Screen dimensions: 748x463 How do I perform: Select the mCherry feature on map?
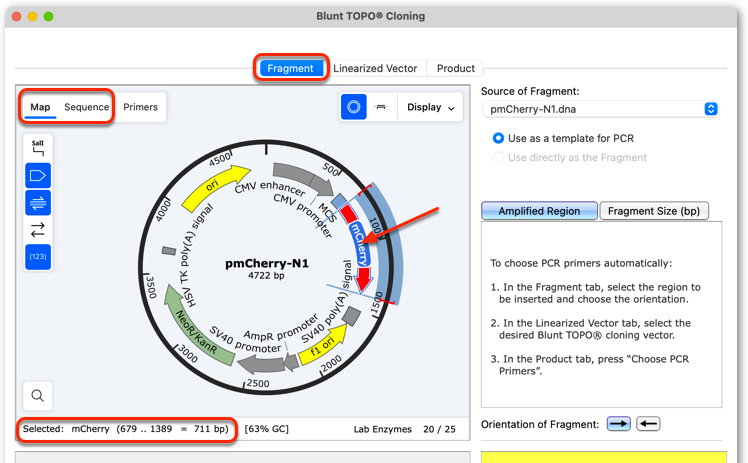[359, 243]
